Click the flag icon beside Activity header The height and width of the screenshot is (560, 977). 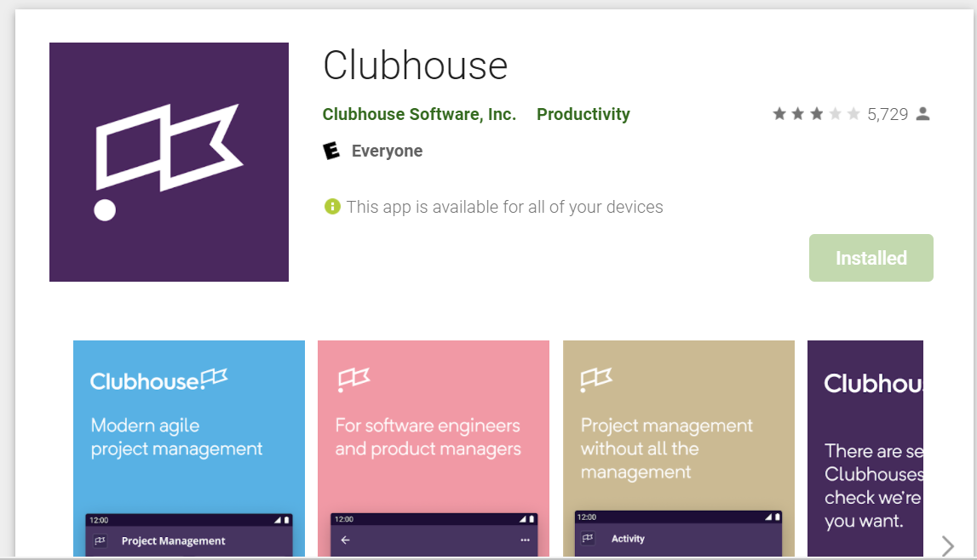[x=588, y=538]
